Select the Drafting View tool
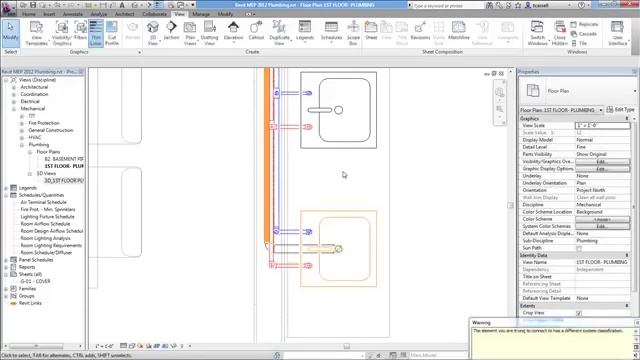Viewport: 640px width, 360px height. click(209, 33)
